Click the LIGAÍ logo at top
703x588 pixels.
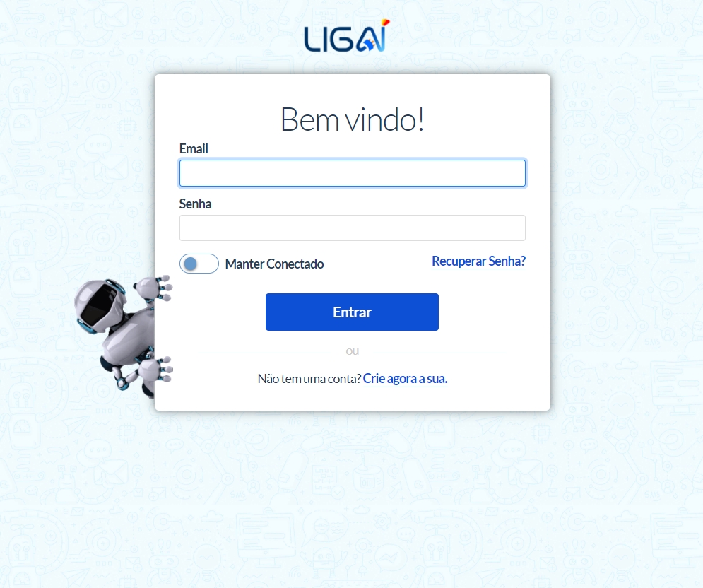click(347, 36)
